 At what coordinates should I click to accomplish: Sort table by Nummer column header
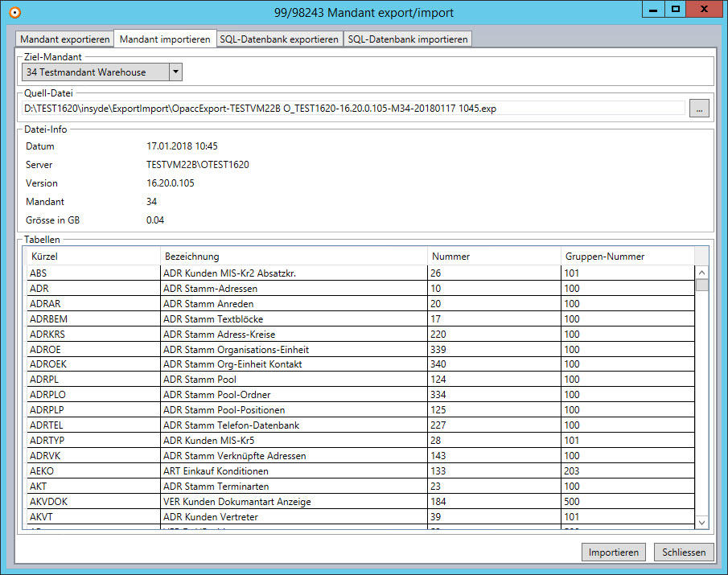494,257
